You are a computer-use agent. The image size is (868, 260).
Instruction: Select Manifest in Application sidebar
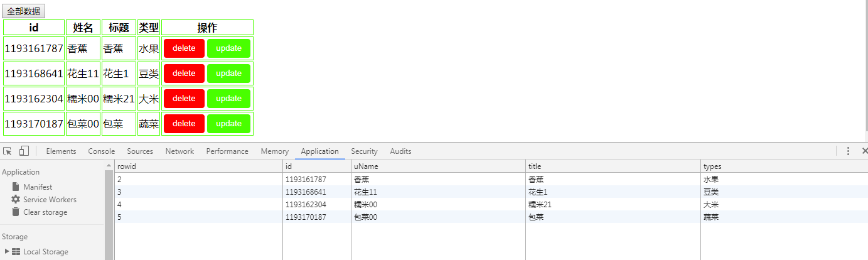click(x=38, y=187)
